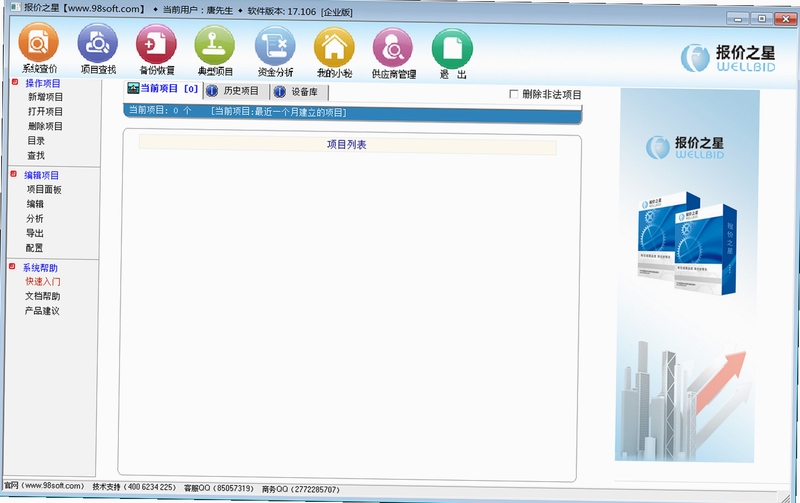Collapse the 操作项目 section marker
The width and height of the screenshot is (800, 503).
pos(15,82)
